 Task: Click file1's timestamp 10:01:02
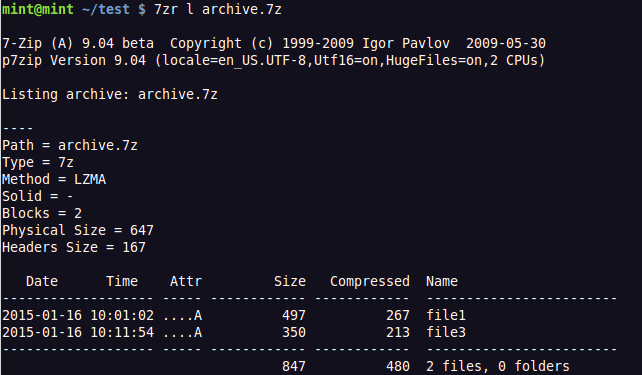pos(122,315)
